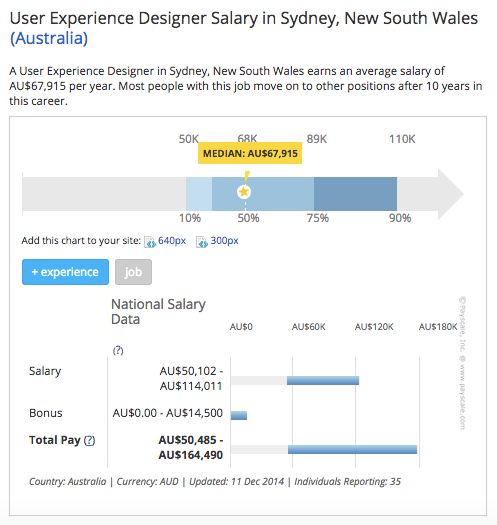This screenshot has height=525, width=497.
Task: Click the Salary range blue bar
Action: click(x=323, y=380)
